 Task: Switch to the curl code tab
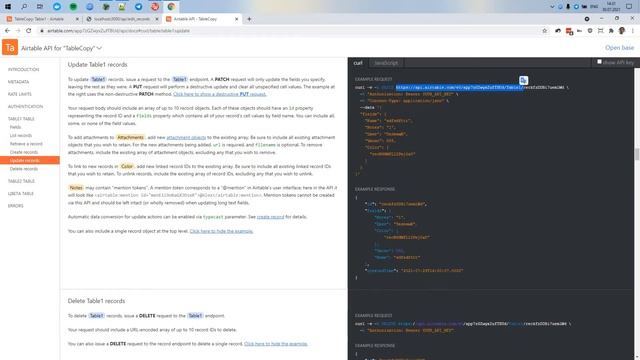[358, 63]
